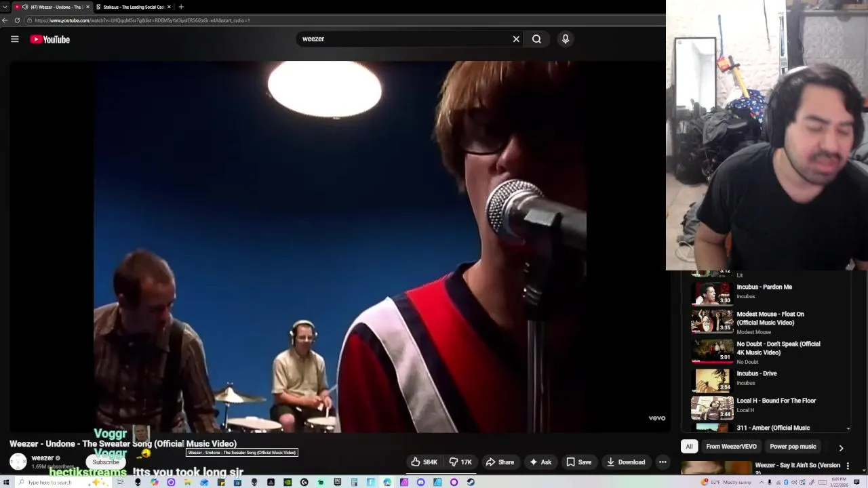This screenshot has height=488, width=868.
Task: Open Task View on the taskbar
Action: tap(120, 482)
